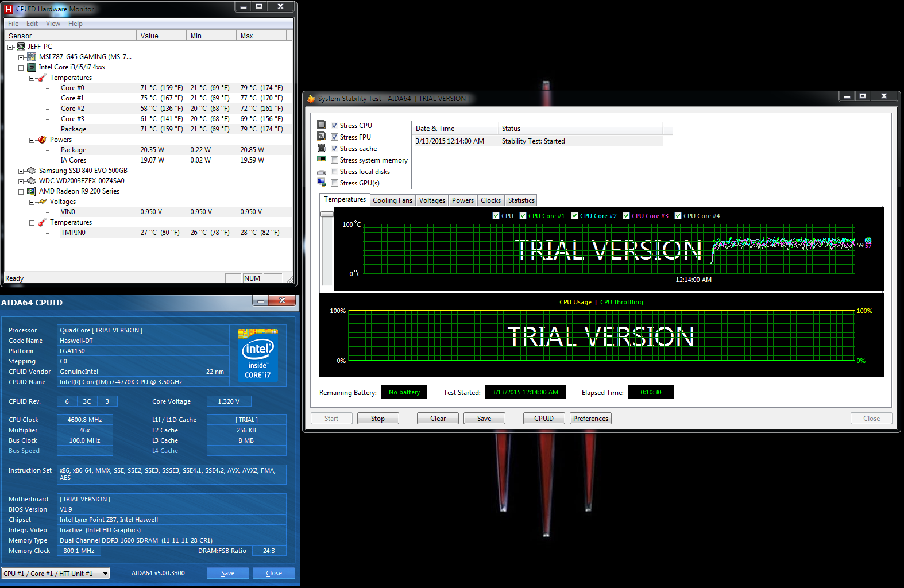
Task: Open Preferences in Stability Test
Action: (590, 419)
